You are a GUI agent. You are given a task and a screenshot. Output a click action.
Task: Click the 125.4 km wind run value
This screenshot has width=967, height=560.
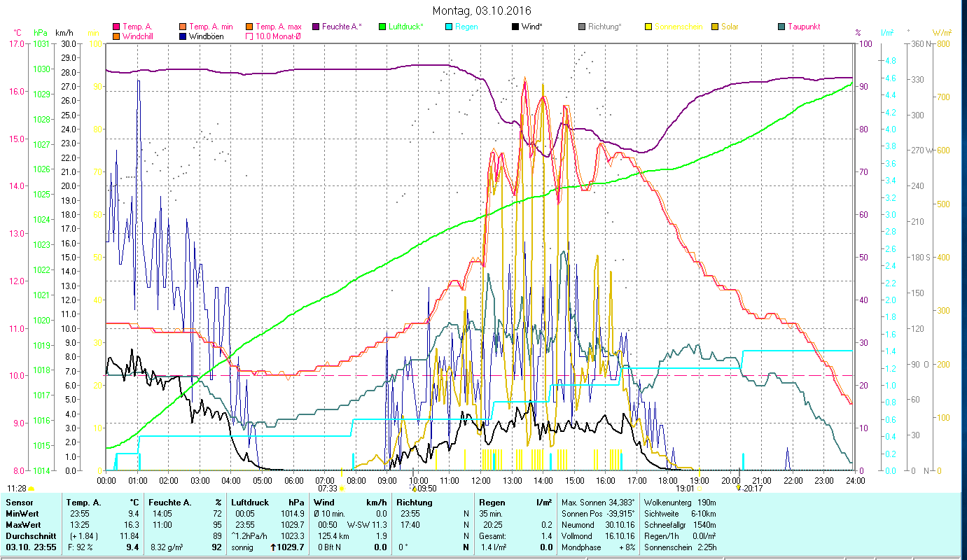point(332,536)
